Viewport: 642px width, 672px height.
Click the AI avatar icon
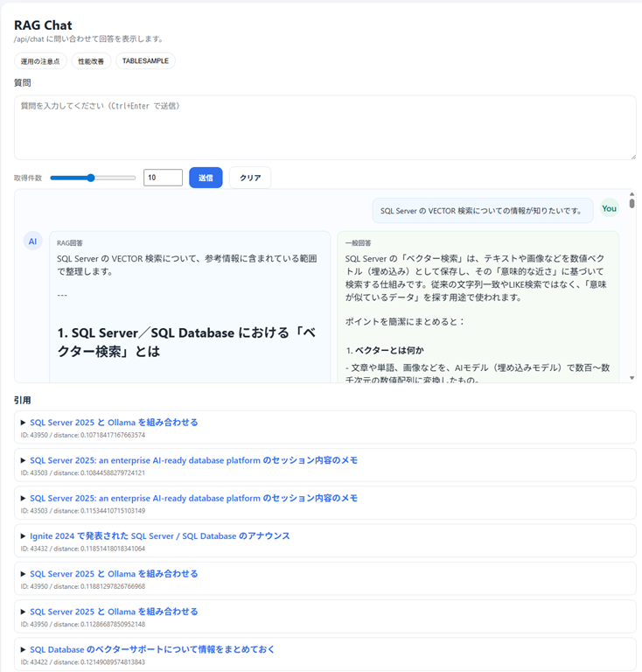(33, 241)
